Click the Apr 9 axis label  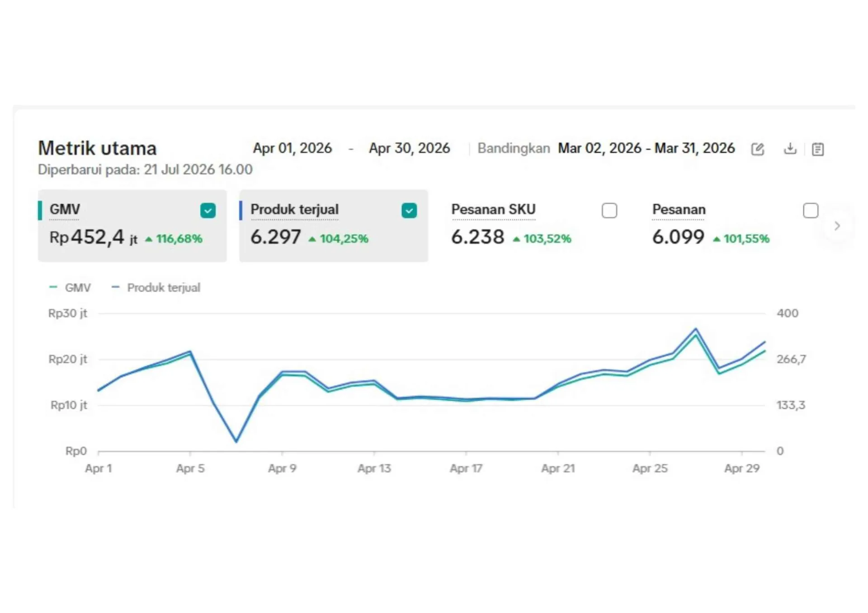point(282,468)
